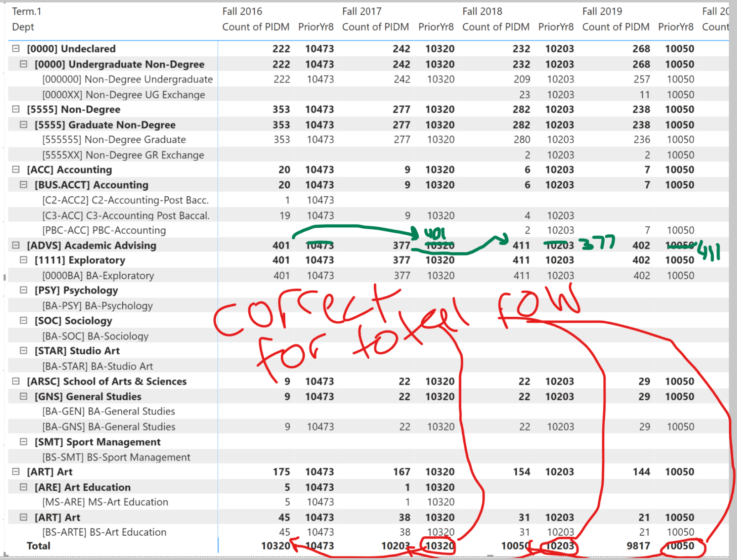Screen dimensions: 737x560
Task: Collapse the [ACC] Accounting department row
Action: click(16, 169)
